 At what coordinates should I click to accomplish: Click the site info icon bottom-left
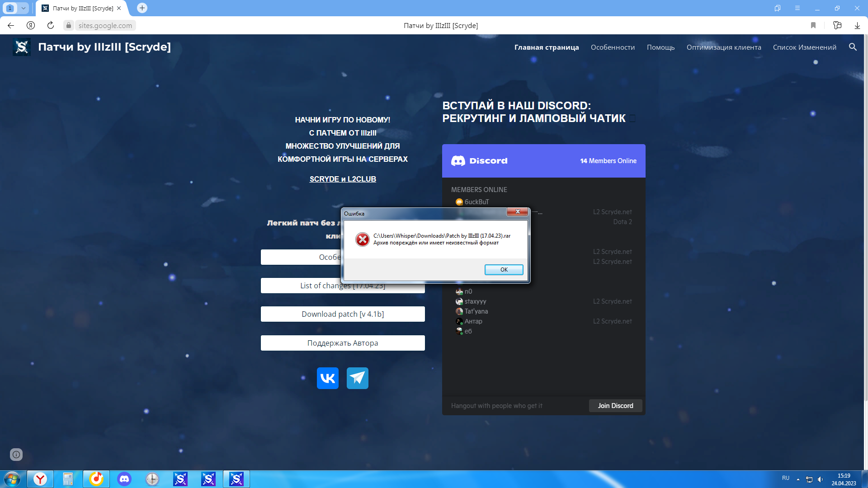pyautogui.click(x=16, y=455)
